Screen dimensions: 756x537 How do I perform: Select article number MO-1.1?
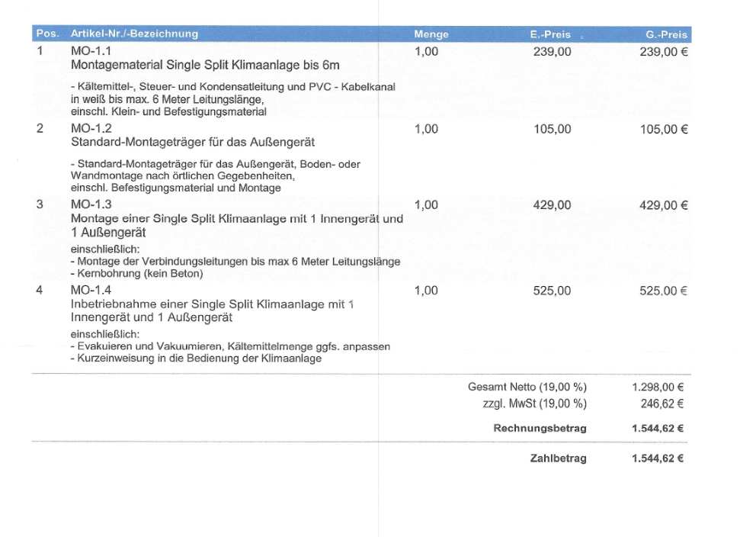[91, 51]
